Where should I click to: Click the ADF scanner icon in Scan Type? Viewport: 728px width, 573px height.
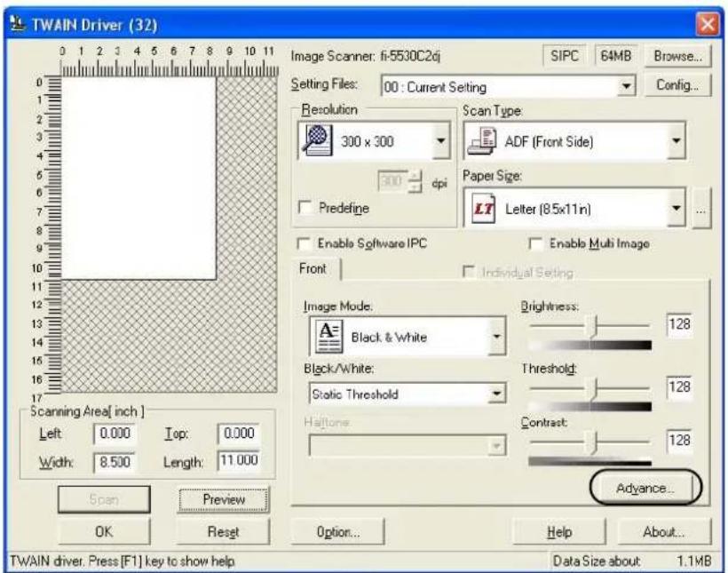(482, 141)
